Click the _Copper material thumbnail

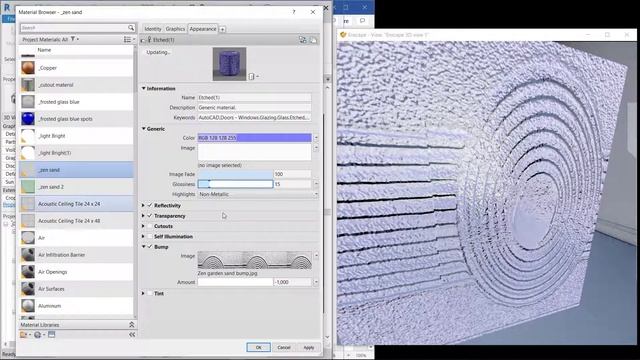point(28,68)
